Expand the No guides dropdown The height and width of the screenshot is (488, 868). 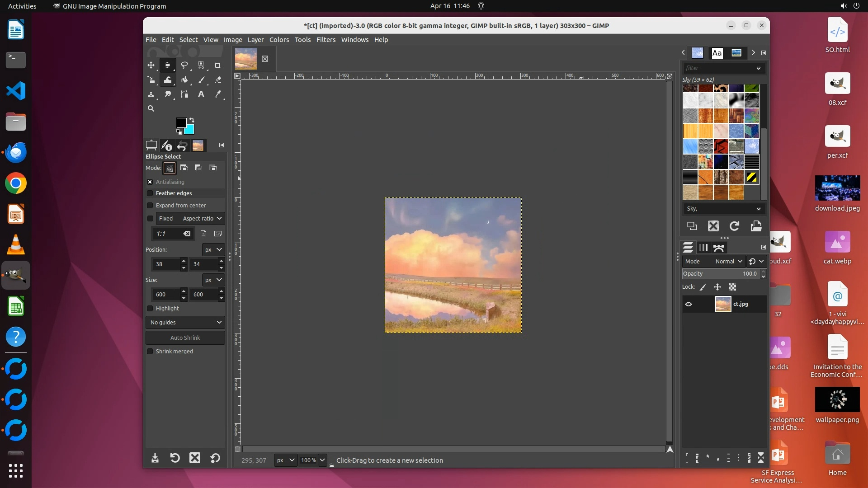[x=185, y=323]
